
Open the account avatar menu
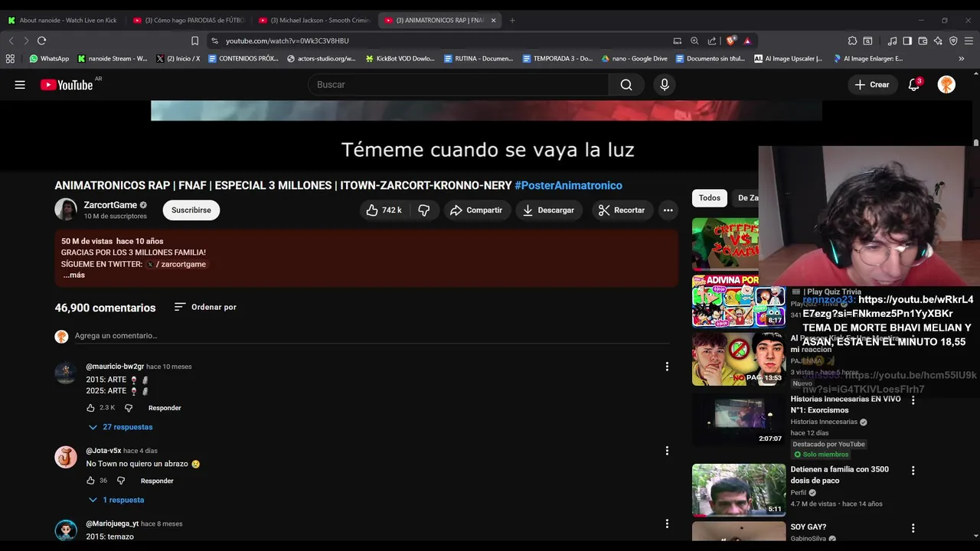pyautogui.click(x=946, y=85)
